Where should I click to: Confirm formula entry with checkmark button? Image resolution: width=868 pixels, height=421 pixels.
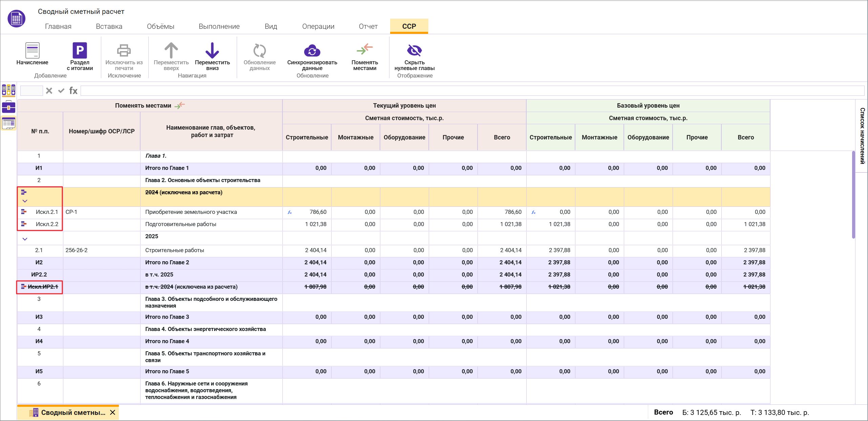[61, 90]
